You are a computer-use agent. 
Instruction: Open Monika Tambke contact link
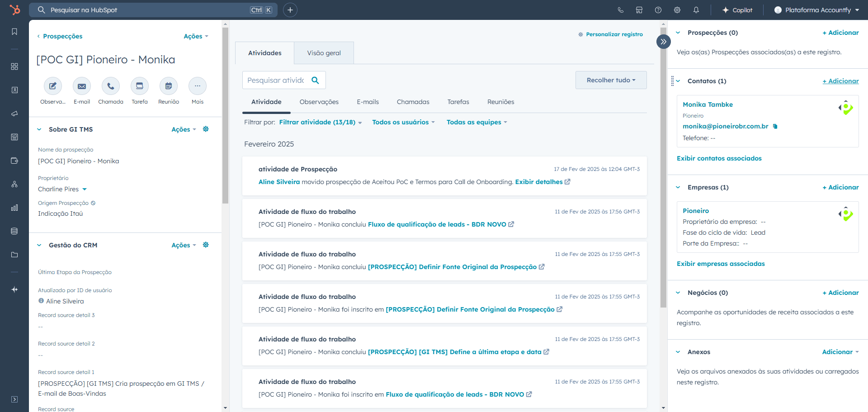click(x=708, y=104)
